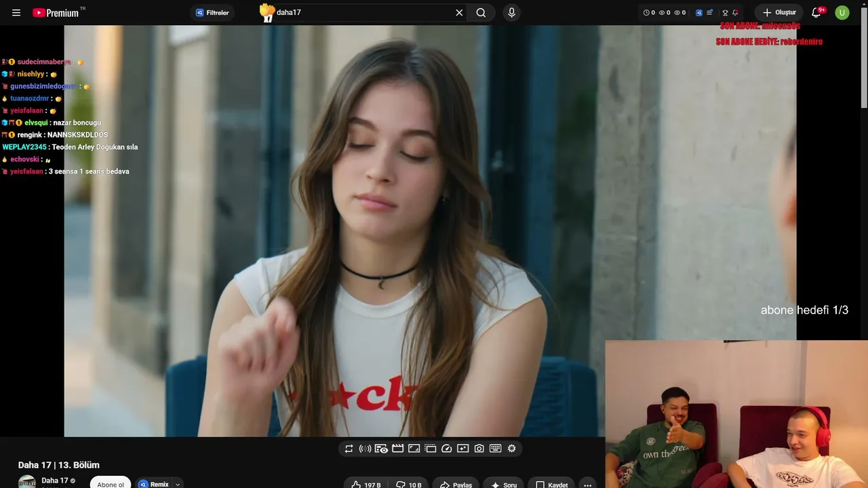Viewport: 868px width, 488px height.
Task: Open notifications bell showing 9+
Action: point(817,13)
